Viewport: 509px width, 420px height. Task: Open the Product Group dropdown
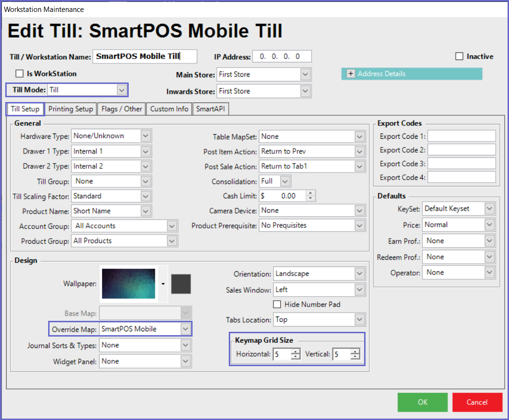(x=172, y=241)
